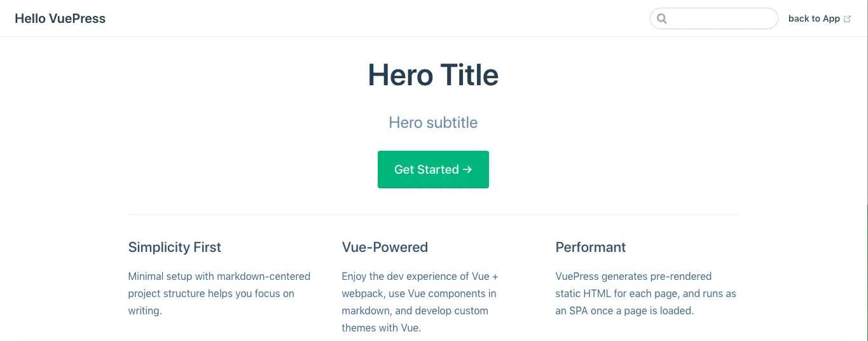Select the Simplicity First feature heading
Image resolution: width=868 pixels, height=341 pixels.
[175, 247]
